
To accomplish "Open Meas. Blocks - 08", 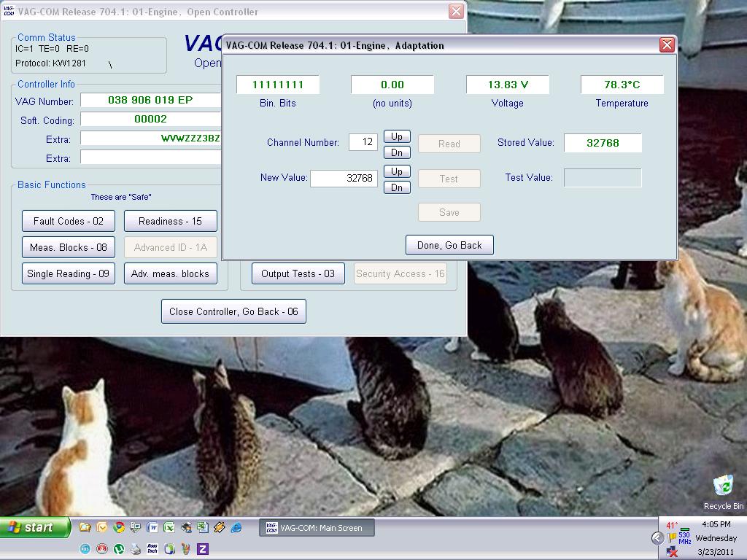I will click(x=68, y=247).
